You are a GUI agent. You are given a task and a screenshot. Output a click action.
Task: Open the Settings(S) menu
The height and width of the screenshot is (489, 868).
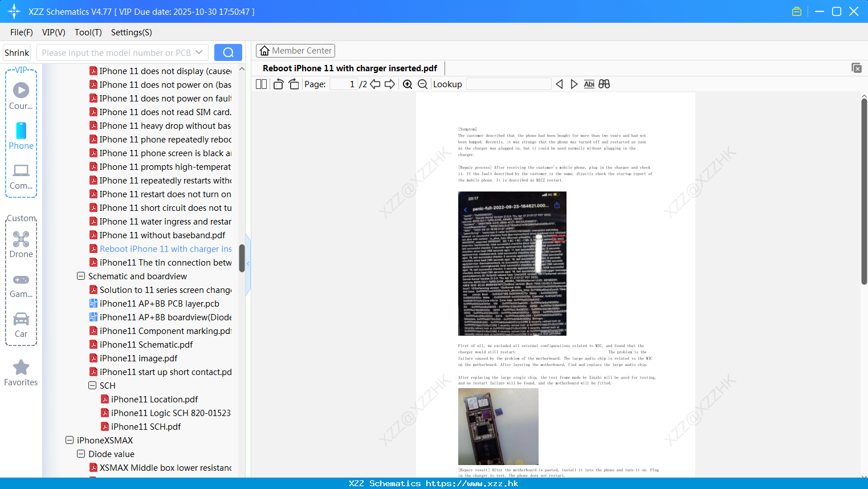click(132, 32)
